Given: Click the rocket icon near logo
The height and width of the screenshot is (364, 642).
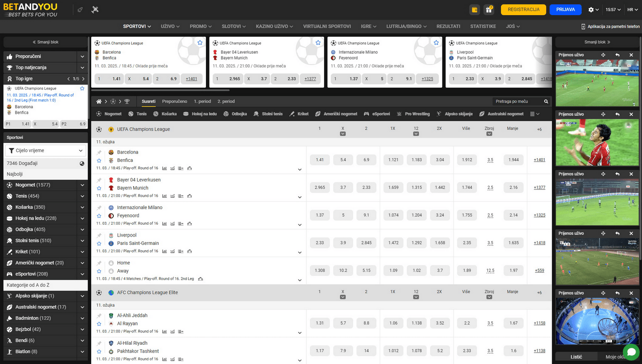Looking at the screenshot, I should pos(80,10).
